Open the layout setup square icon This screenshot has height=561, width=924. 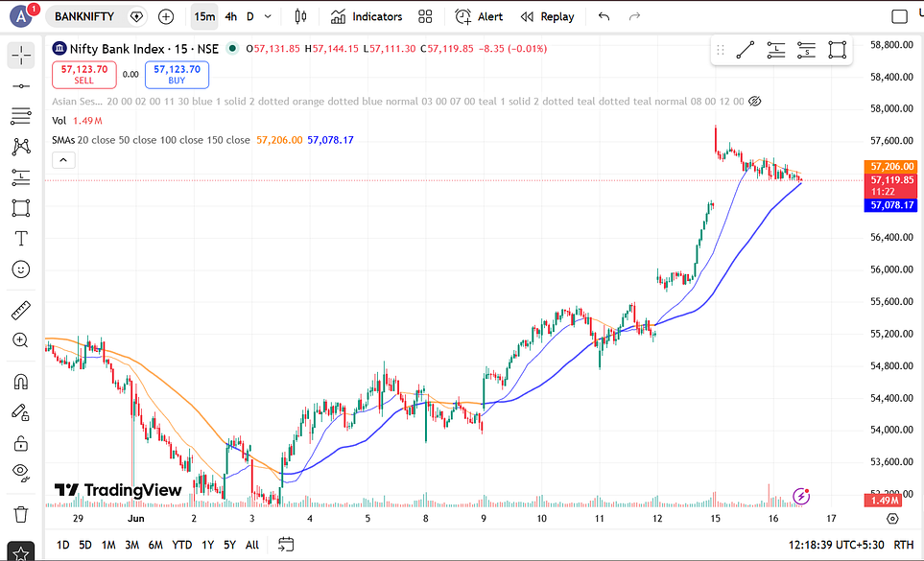coord(899,16)
